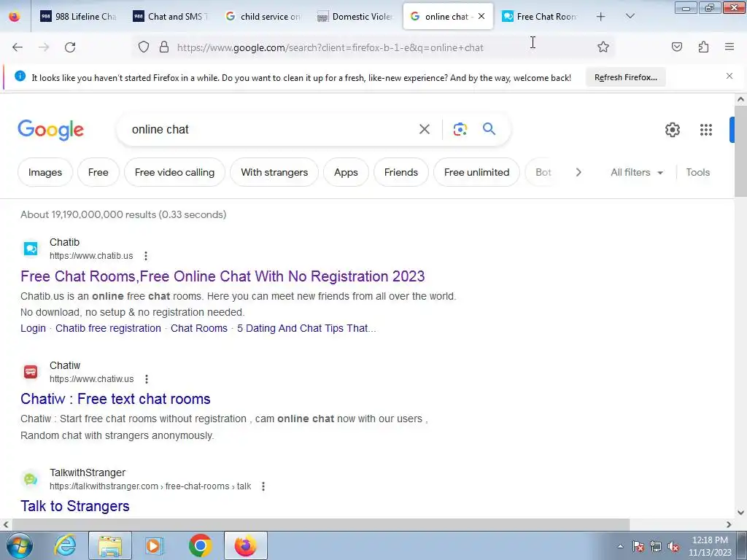Screen dimensions: 747x560
Task: Filter results by Images
Action: [x=45, y=172]
